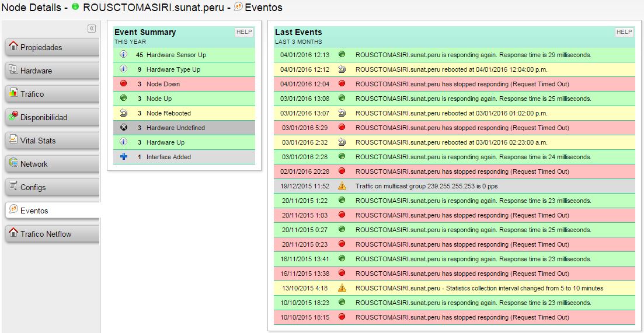Open the Disponibilidad tab

[x=52, y=117]
